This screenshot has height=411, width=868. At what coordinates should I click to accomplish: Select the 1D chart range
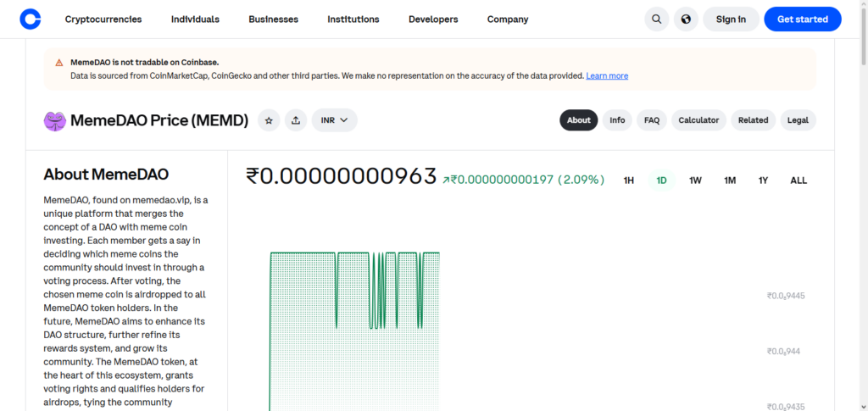pyautogui.click(x=661, y=181)
